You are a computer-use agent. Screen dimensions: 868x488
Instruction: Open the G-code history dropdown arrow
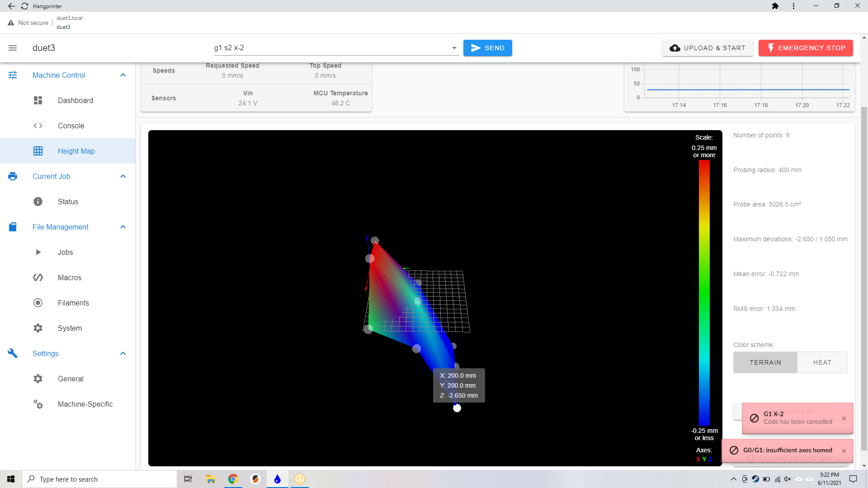(454, 48)
